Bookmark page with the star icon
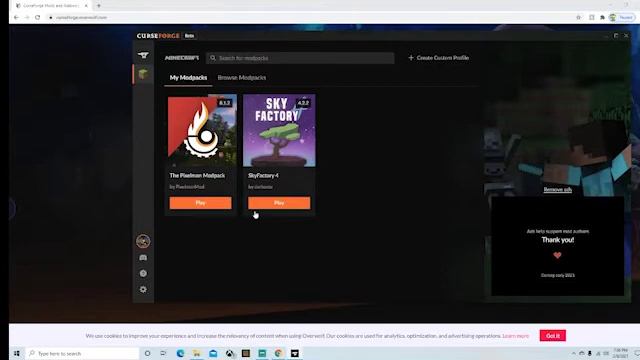This screenshot has width=640, height=360. coord(578,18)
